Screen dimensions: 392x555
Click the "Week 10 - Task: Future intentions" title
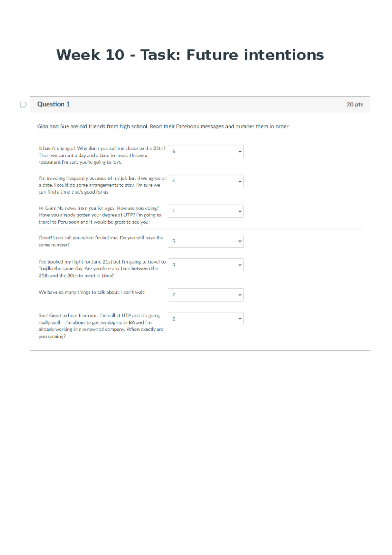coord(190,55)
